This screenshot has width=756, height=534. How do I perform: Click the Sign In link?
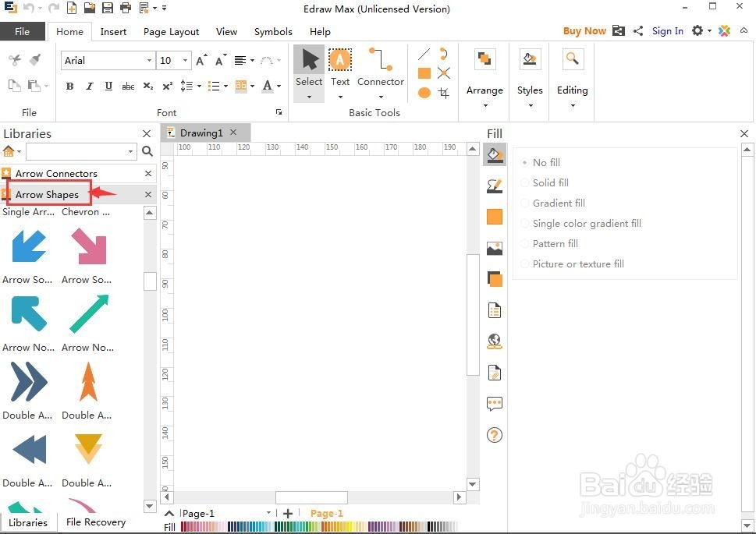click(x=668, y=31)
